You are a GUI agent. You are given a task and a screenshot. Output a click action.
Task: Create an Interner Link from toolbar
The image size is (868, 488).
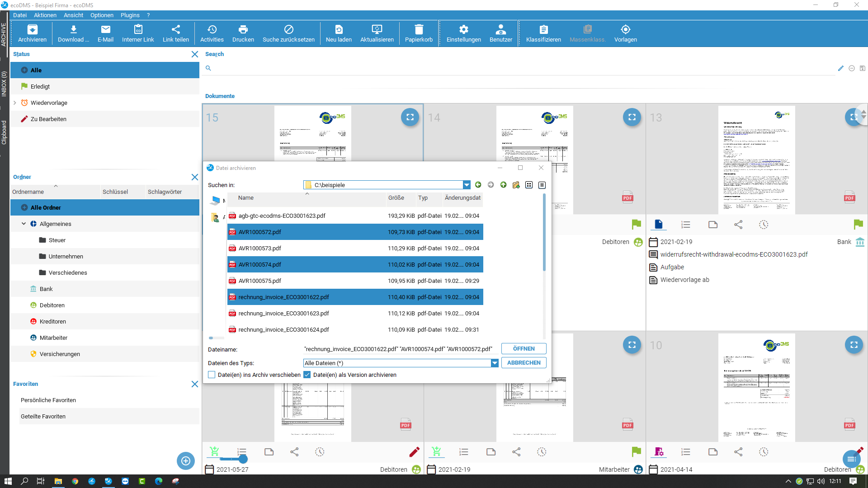pyautogui.click(x=138, y=33)
